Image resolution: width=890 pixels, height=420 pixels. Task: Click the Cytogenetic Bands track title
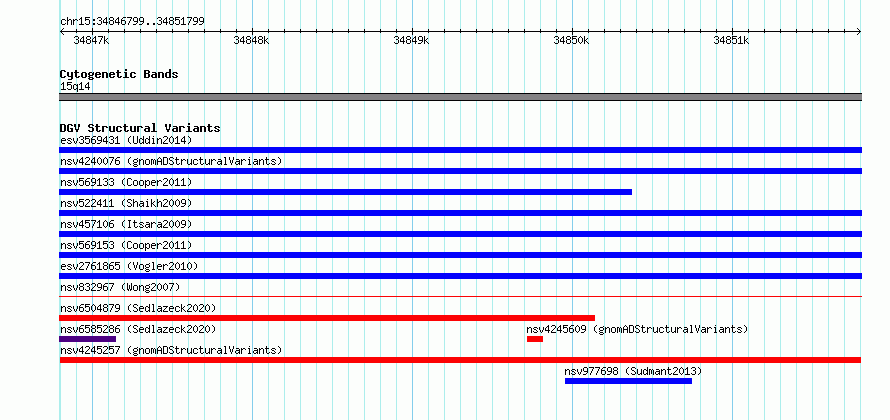[119, 74]
